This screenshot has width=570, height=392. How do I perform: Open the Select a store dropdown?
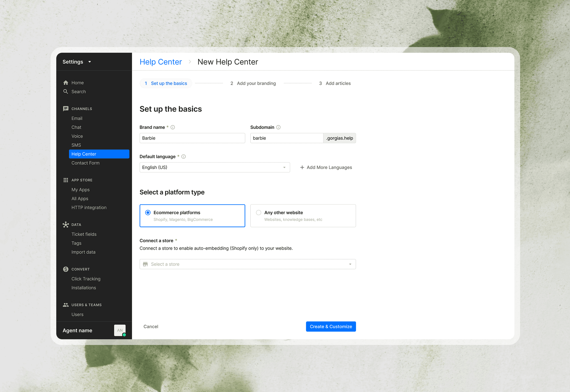point(247,264)
